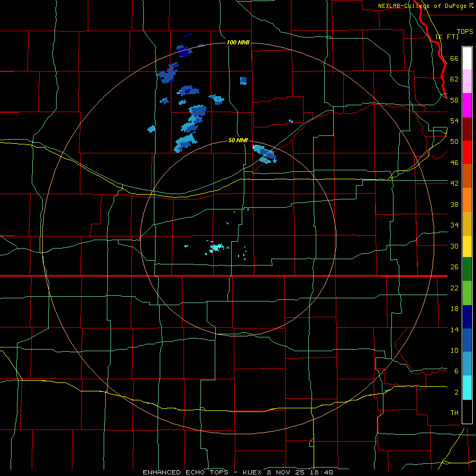Image resolution: width=476 pixels, height=476 pixels.
Task: Click the 34 legend value
Action: (454, 225)
